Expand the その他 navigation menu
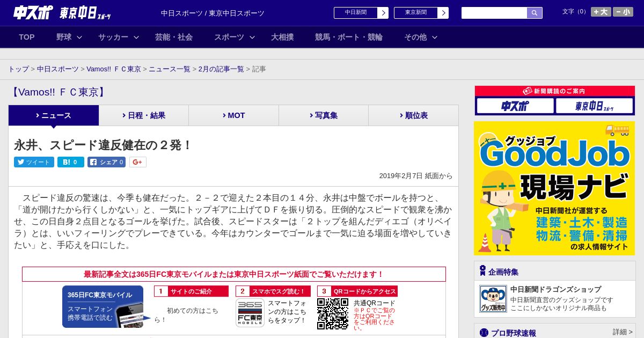 [x=421, y=37]
